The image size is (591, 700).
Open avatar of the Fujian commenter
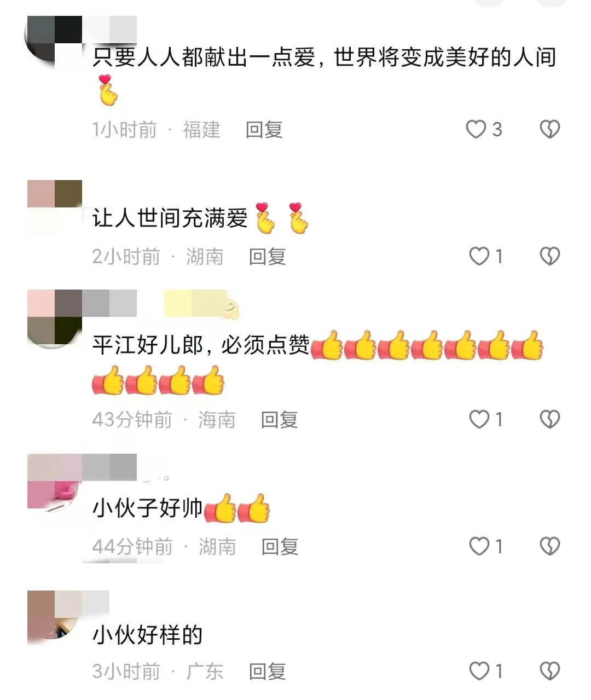coord(54,43)
